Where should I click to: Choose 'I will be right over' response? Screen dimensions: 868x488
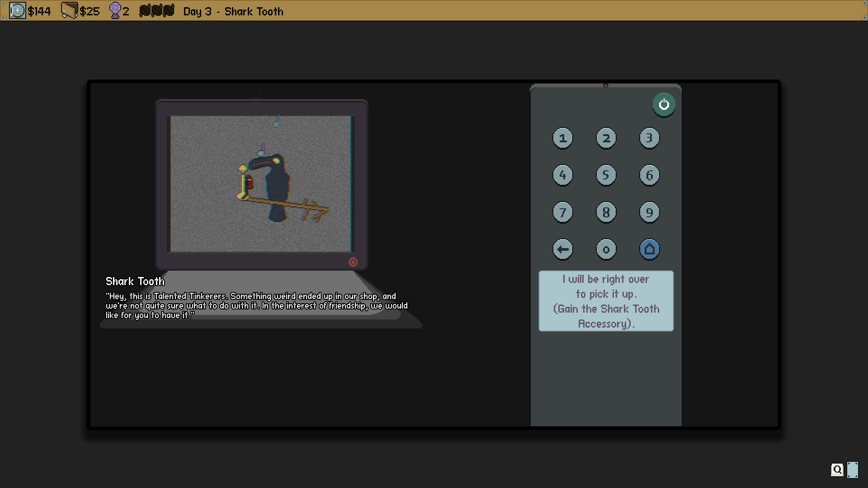pyautogui.click(x=606, y=301)
